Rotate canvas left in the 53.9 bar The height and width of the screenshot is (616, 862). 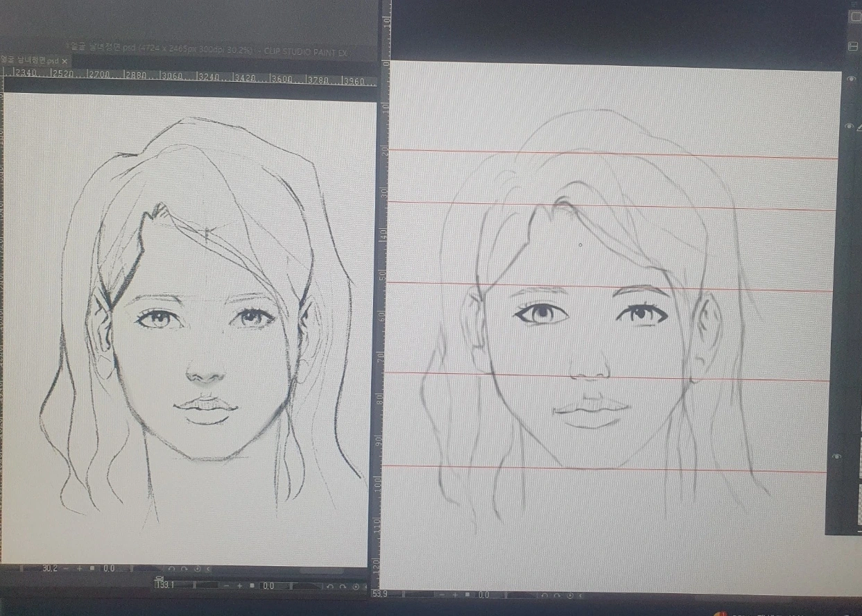coord(544,595)
